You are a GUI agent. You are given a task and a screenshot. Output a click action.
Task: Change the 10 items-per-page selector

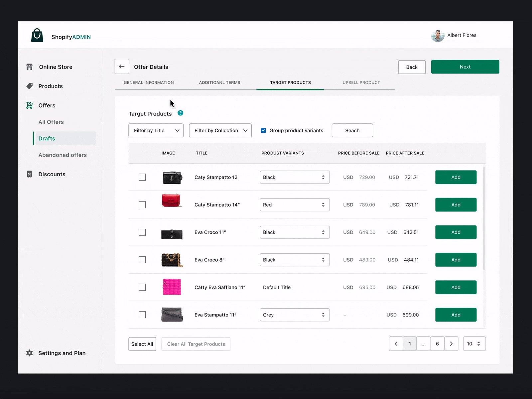(x=474, y=344)
